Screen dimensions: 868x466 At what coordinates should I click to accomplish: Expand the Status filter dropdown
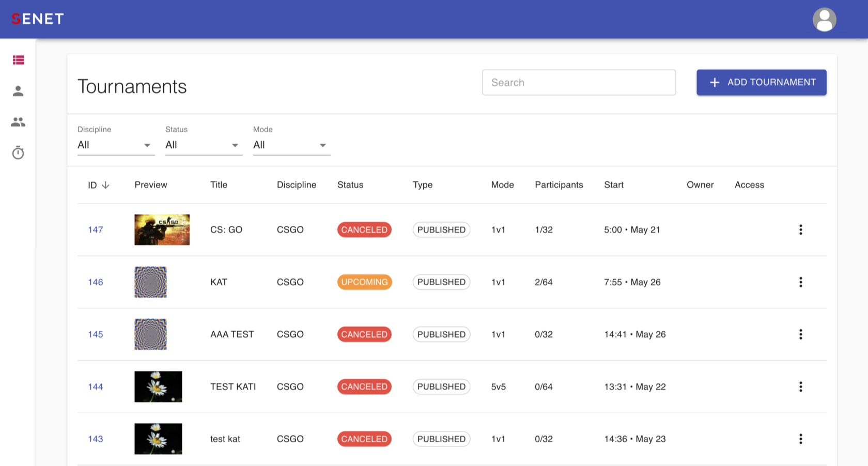(x=204, y=145)
